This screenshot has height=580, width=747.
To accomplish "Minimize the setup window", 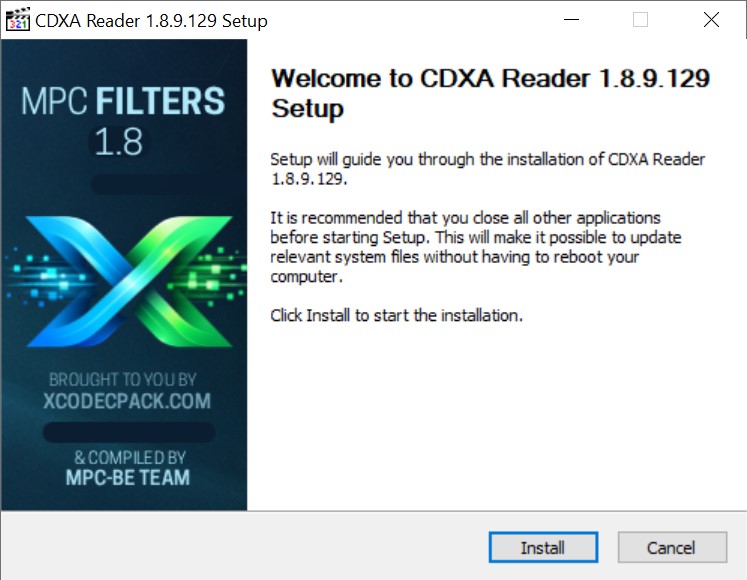I will (571, 20).
